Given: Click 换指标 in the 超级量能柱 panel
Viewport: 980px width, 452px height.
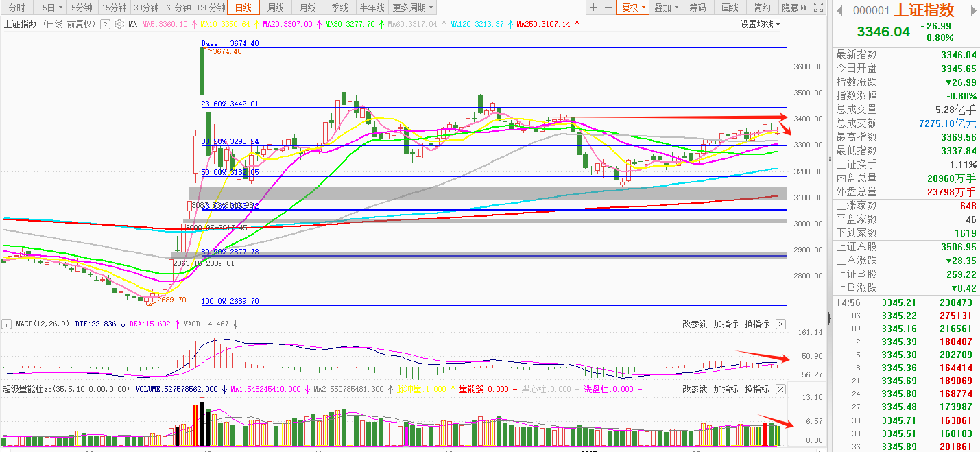Looking at the screenshot, I should 757,389.
